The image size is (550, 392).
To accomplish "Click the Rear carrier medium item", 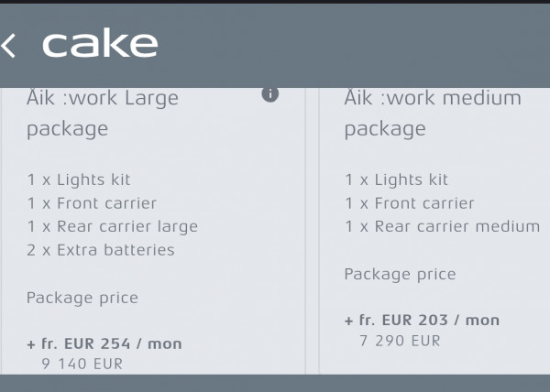I will click(x=442, y=226).
